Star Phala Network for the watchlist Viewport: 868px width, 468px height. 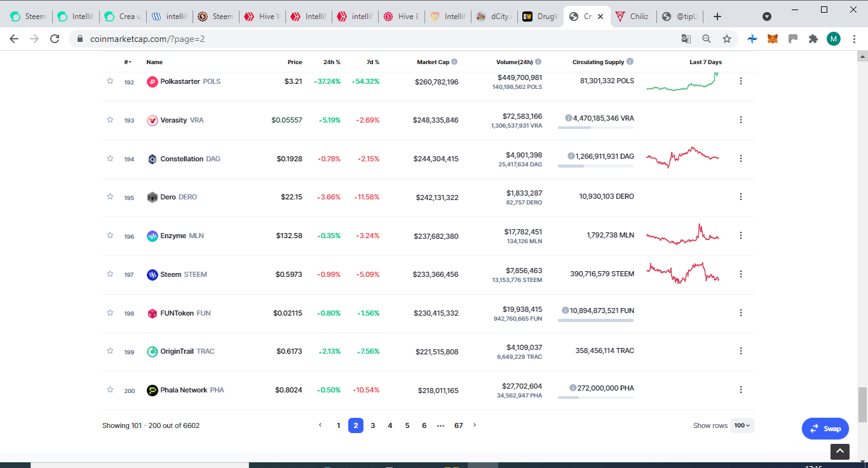click(x=110, y=389)
